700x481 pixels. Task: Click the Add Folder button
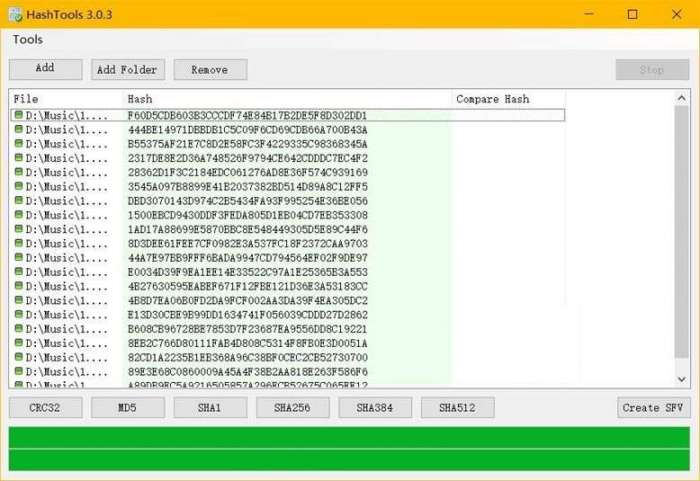128,69
